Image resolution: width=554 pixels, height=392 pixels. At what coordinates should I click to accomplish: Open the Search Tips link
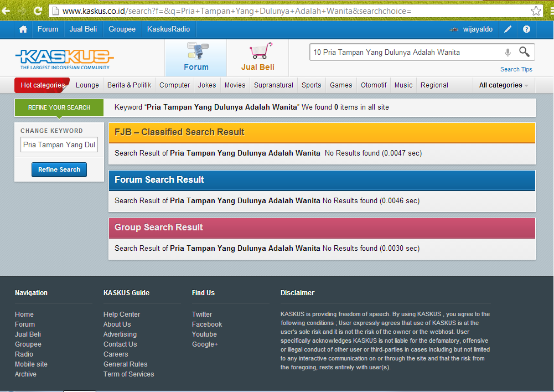point(516,69)
